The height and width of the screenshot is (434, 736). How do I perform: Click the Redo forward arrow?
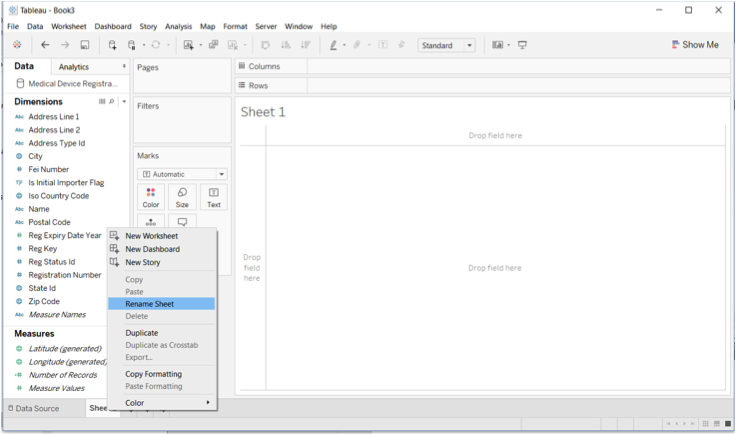(65, 45)
